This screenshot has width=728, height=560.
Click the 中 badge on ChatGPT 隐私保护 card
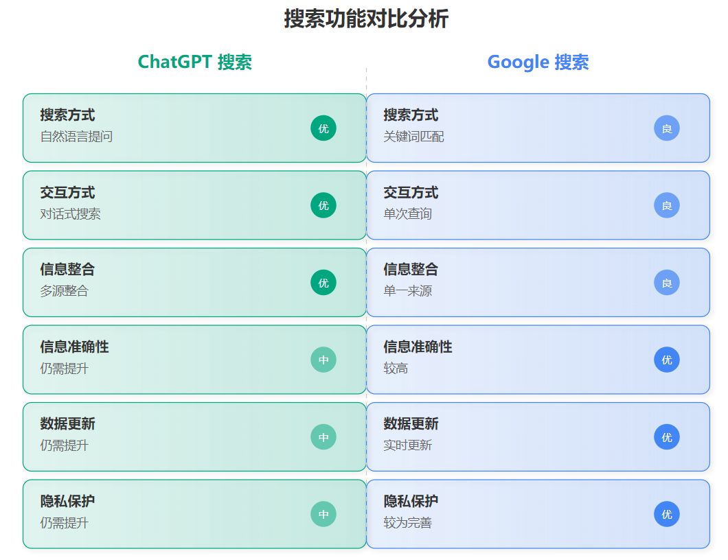(323, 514)
